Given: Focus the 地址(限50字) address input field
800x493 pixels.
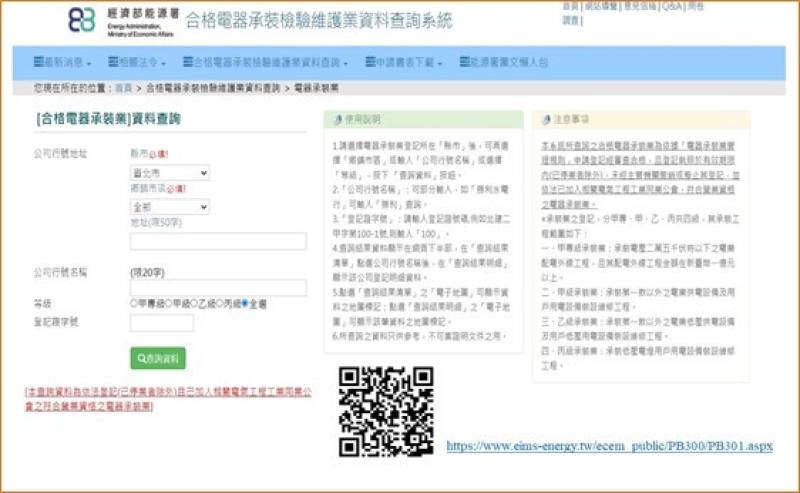Looking at the screenshot, I should (218, 241).
